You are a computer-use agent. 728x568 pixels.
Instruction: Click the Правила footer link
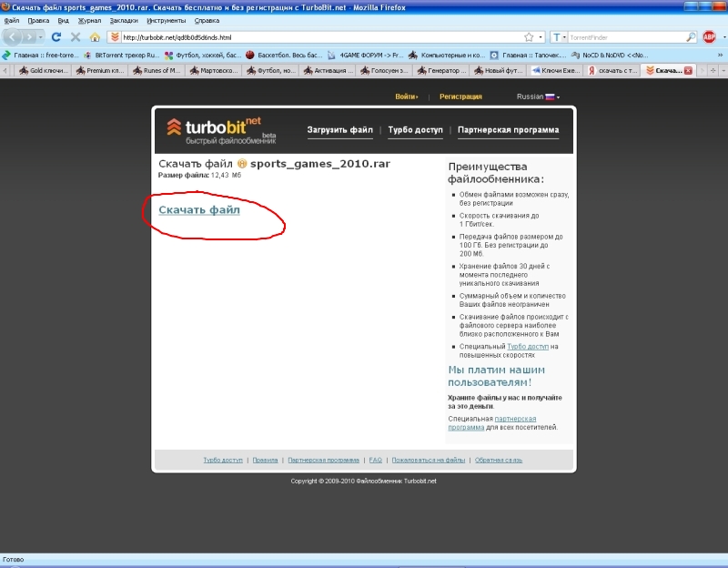click(265, 460)
